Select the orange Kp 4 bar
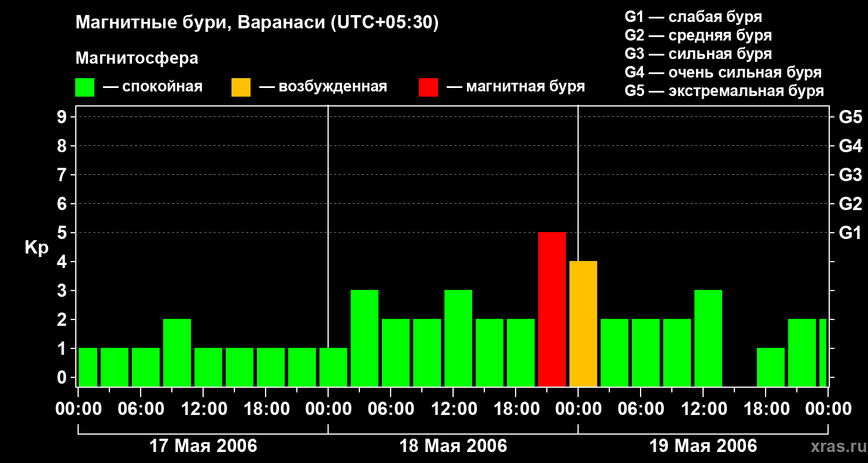The width and height of the screenshot is (868, 463). pos(583,324)
